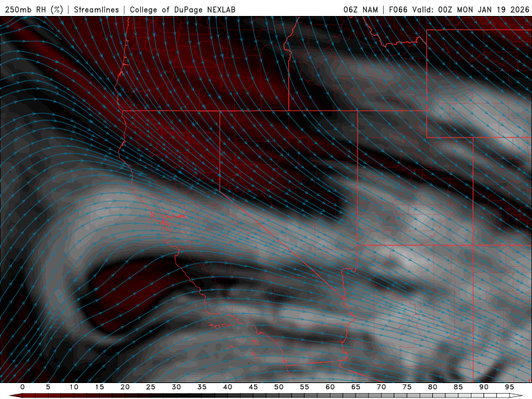Click the 60 tick label on the color scale
Screen dimensions: 532x399
330,387
